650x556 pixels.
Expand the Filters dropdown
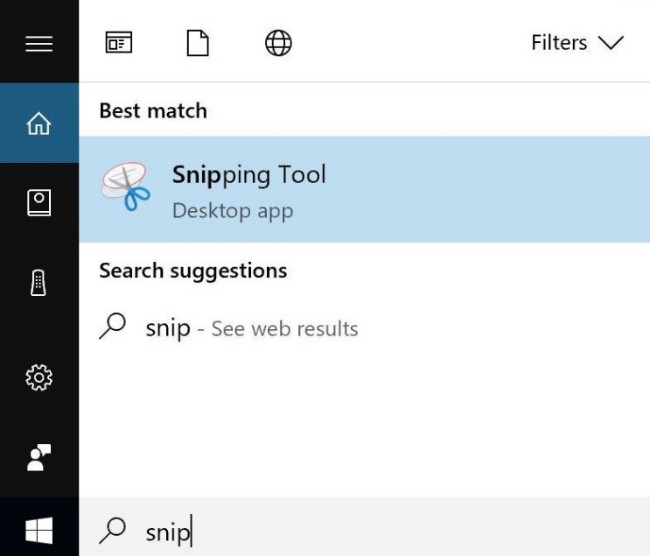(x=577, y=43)
